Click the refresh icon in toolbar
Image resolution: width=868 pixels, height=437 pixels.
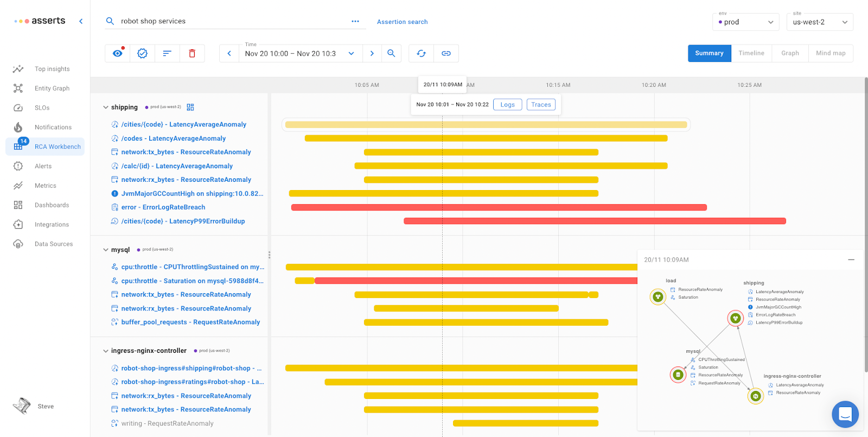pyautogui.click(x=421, y=53)
